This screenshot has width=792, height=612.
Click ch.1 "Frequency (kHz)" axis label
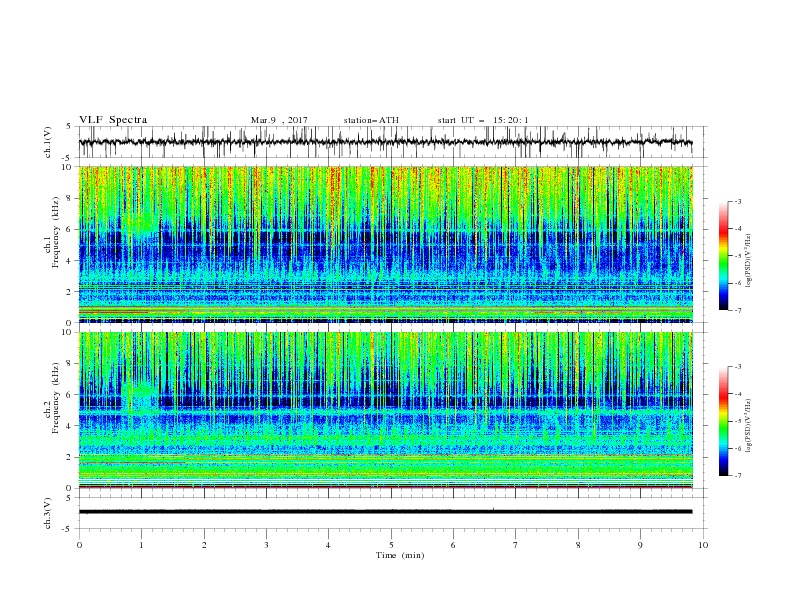[x=55, y=233]
